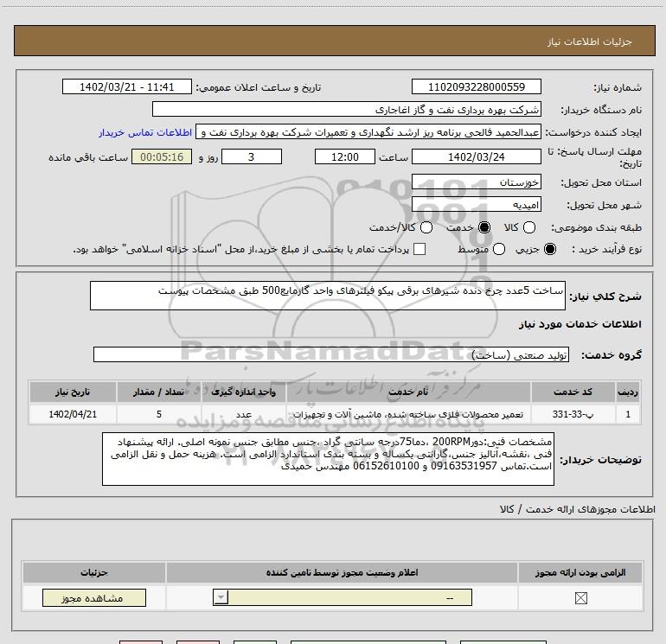The width and height of the screenshot is (666, 644).
Task: Click the request creator name field
Action: (368, 132)
